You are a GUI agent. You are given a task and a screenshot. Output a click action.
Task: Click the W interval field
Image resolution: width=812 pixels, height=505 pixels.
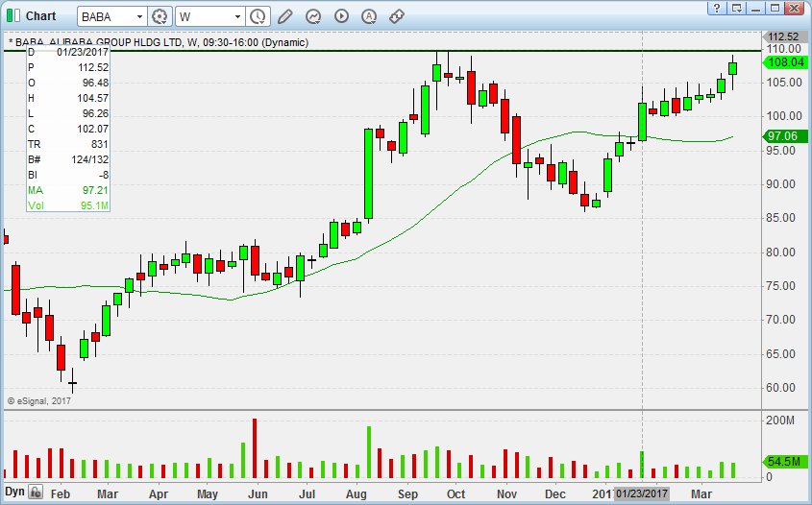[204, 16]
